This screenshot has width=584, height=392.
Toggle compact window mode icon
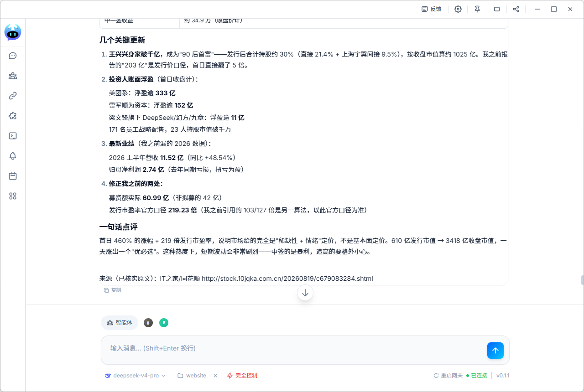click(497, 9)
